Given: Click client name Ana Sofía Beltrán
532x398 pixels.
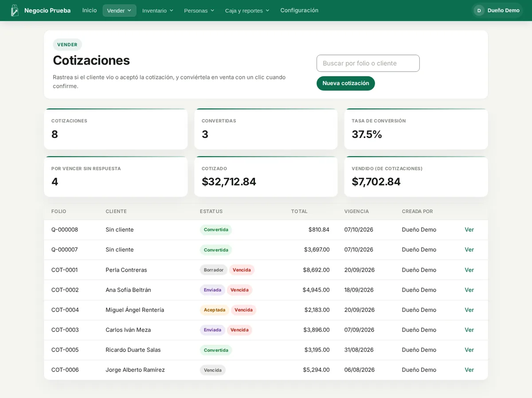Looking at the screenshot, I should [x=128, y=290].
